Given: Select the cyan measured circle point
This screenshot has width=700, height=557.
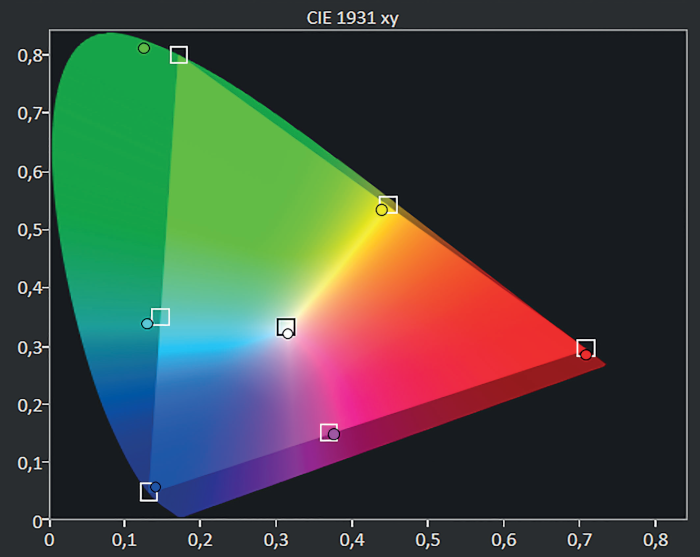Looking at the screenshot, I should [147, 324].
